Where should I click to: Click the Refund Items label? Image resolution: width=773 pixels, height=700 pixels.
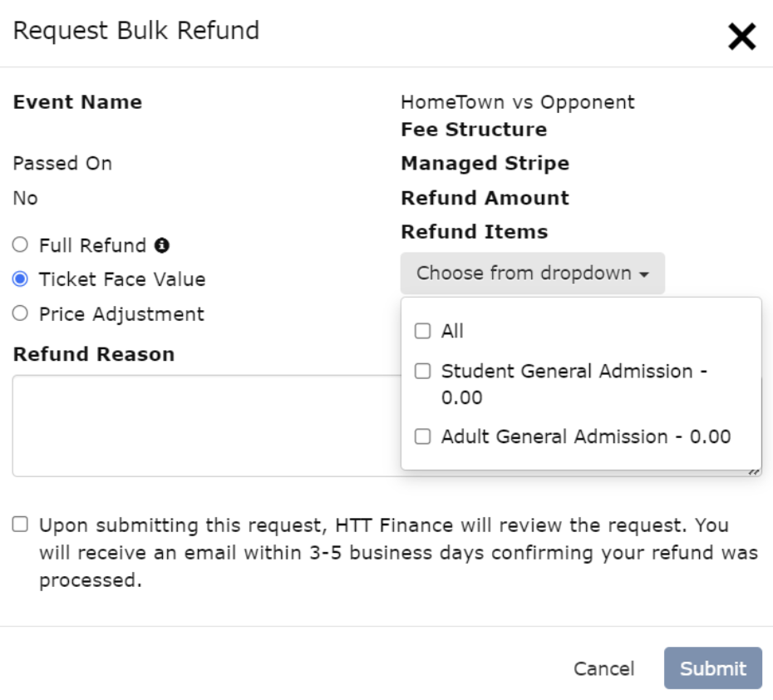474,232
